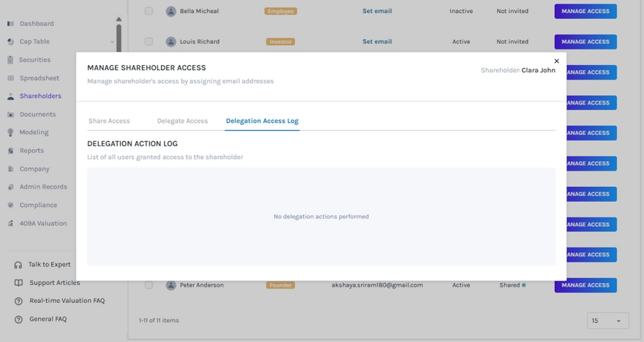Click the Support Articles book icon
The image size is (644, 342).
coord(19,283)
